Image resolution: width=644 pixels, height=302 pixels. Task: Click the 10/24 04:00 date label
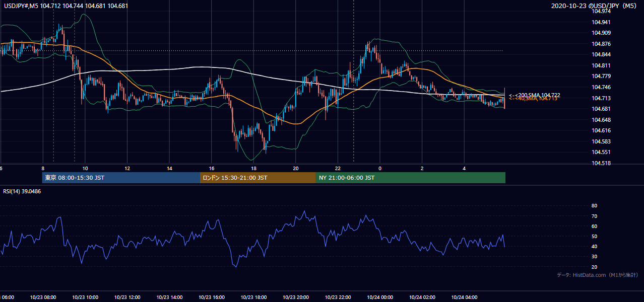click(464, 297)
